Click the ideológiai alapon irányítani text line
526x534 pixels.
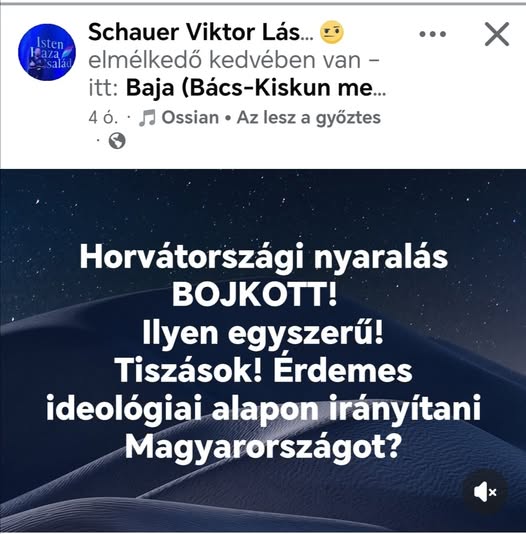[263, 408]
